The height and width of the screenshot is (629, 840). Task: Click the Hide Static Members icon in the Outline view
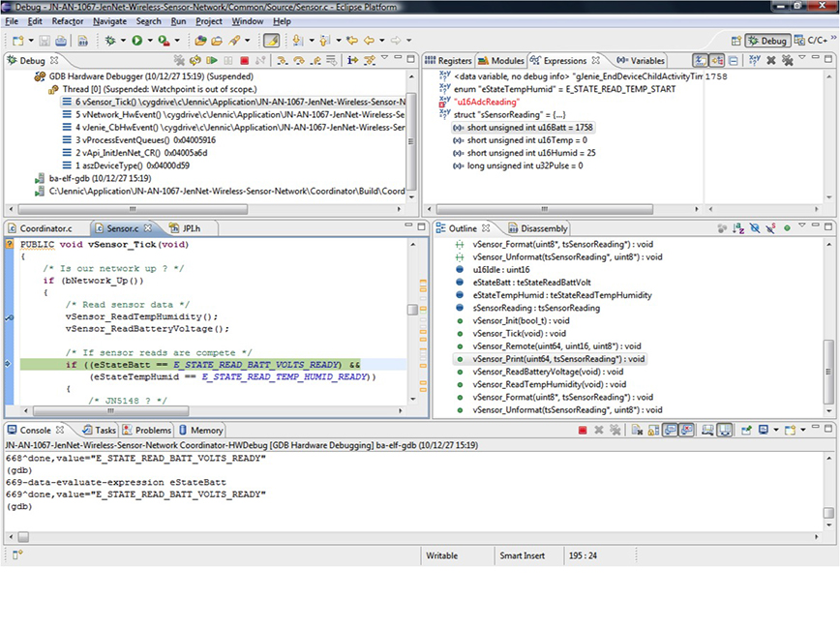coord(770,228)
